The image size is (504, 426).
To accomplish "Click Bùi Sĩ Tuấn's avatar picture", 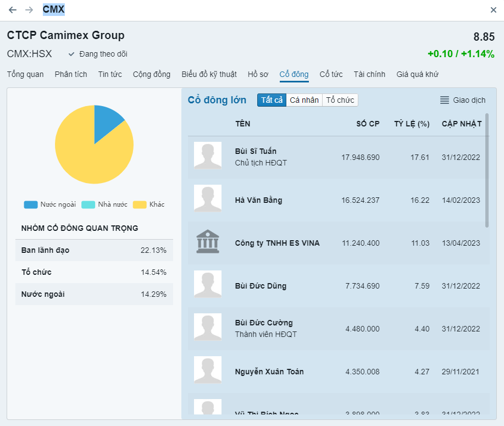I will tap(207, 156).
